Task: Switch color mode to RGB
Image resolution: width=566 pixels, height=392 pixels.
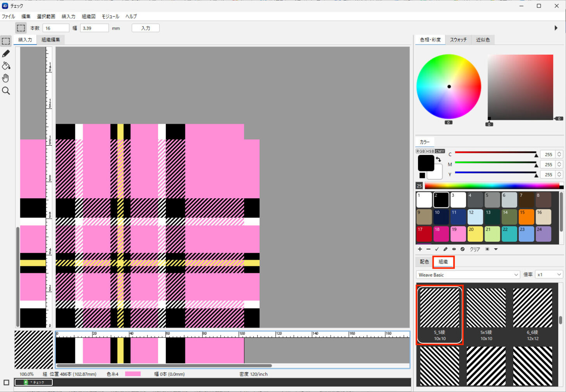Action: [x=420, y=151]
